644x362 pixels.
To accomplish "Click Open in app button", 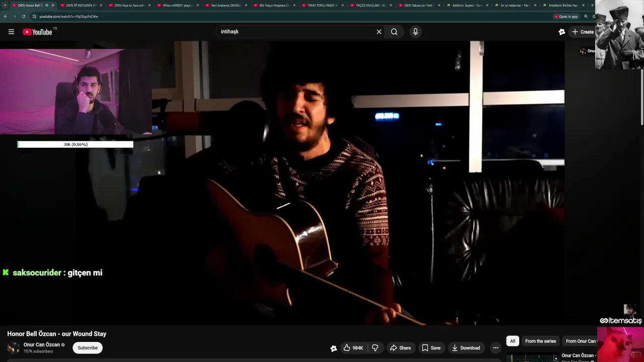I will point(566,17).
